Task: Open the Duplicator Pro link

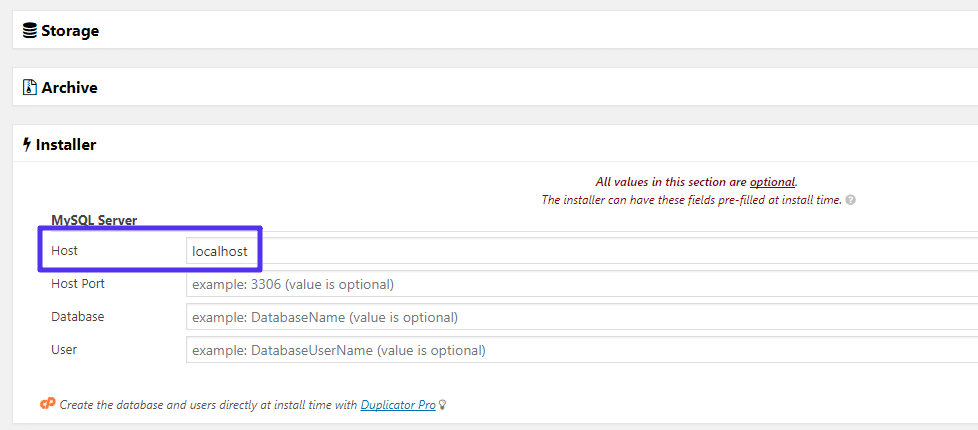Action: click(x=398, y=405)
